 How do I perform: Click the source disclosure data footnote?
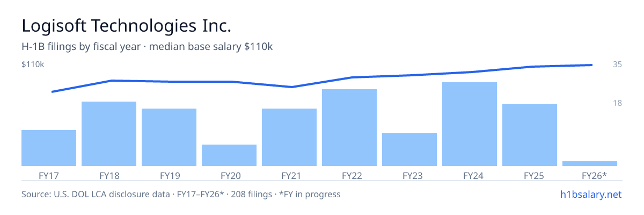181,194
